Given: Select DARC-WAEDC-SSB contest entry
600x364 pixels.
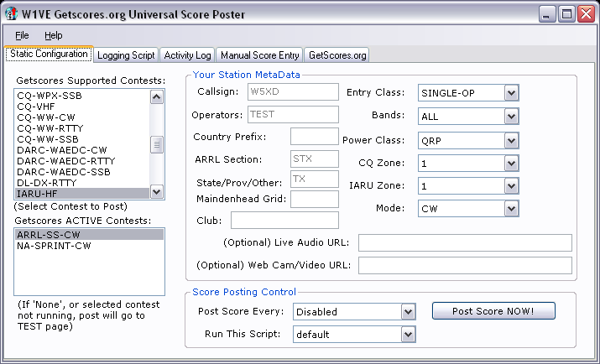Looking at the screenshot, I should (82, 172).
